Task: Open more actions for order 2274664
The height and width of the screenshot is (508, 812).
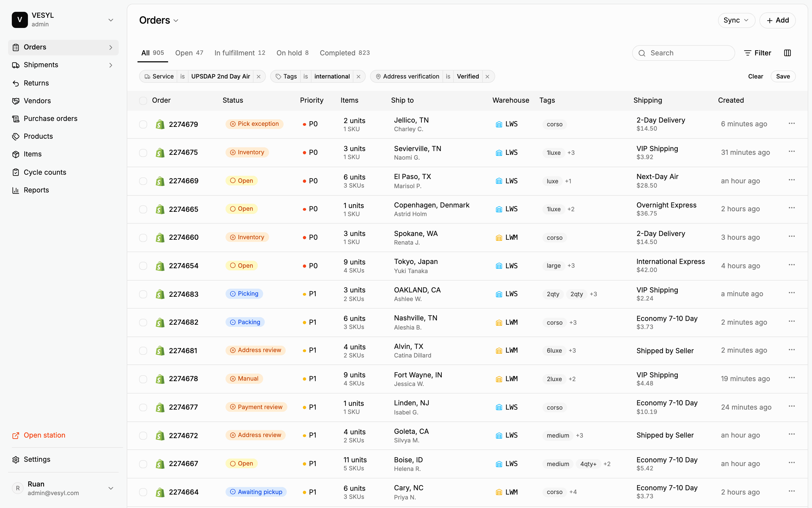Action: coord(792,491)
